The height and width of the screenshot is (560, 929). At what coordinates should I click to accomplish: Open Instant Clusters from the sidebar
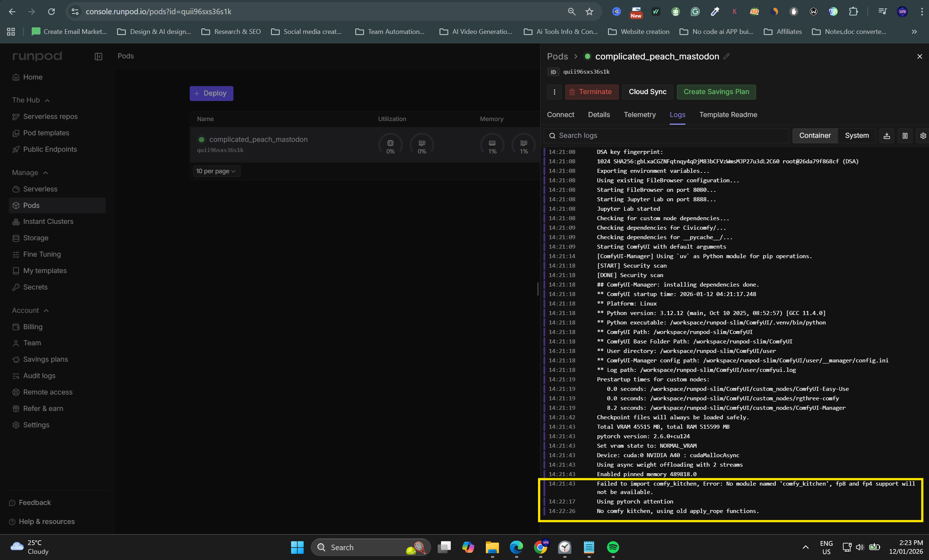point(48,222)
